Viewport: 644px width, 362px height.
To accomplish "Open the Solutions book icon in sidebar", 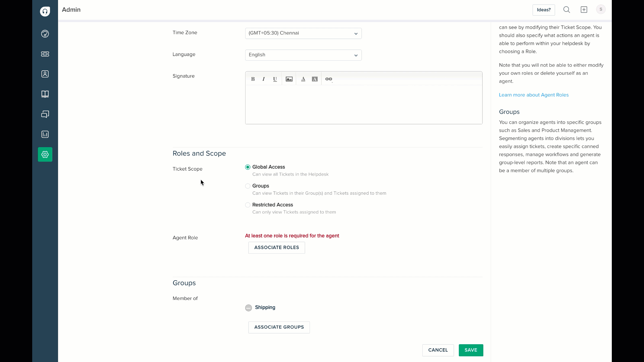I will [45, 94].
